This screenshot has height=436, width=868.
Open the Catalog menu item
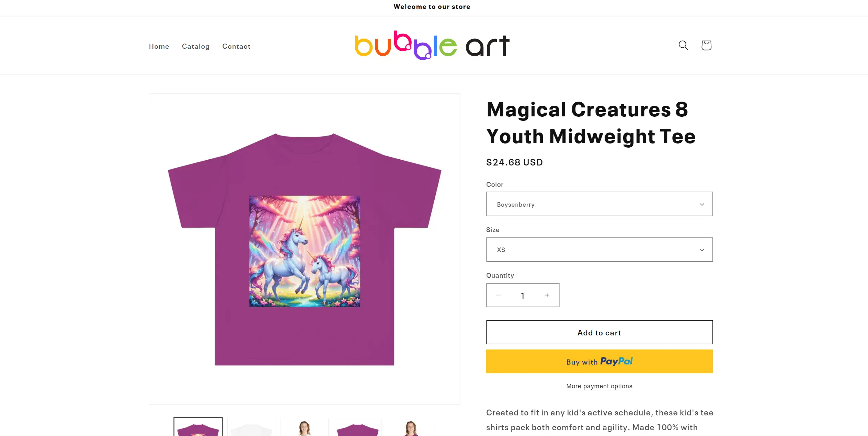[x=196, y=46]
